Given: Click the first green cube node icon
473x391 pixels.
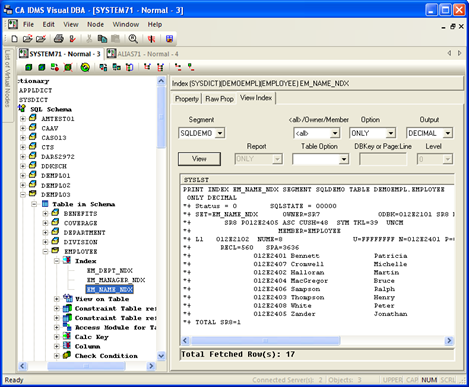Looking at the screenshot, I should 29,68.
